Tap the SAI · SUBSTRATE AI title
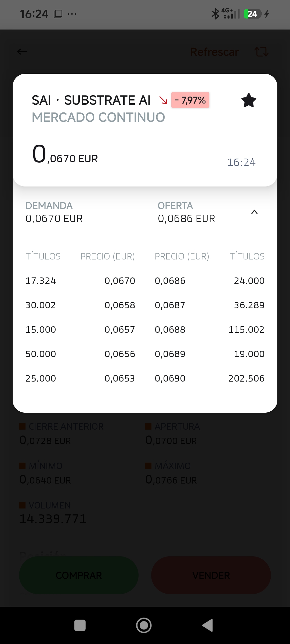This screenshot has width=290, height=644. click(91, 100)
